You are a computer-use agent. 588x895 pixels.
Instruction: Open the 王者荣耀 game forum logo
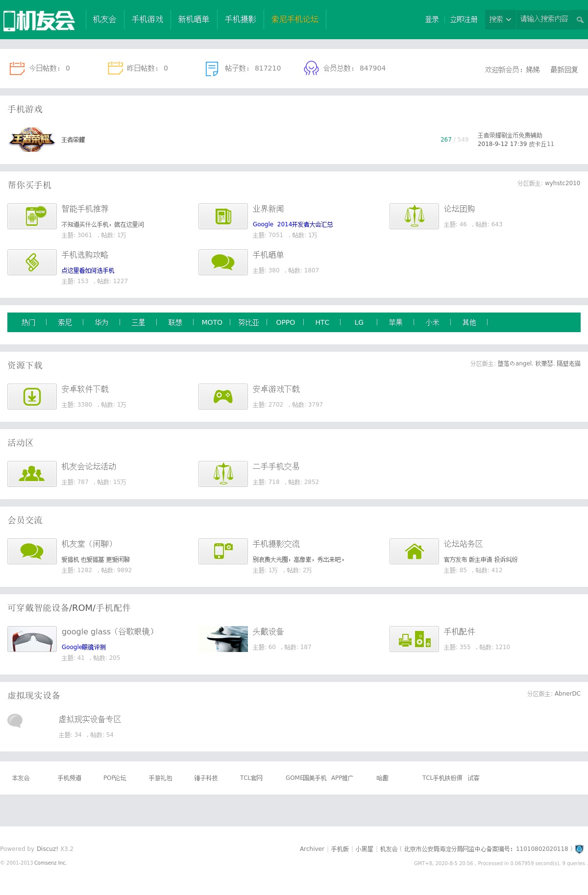pos(32,140)
